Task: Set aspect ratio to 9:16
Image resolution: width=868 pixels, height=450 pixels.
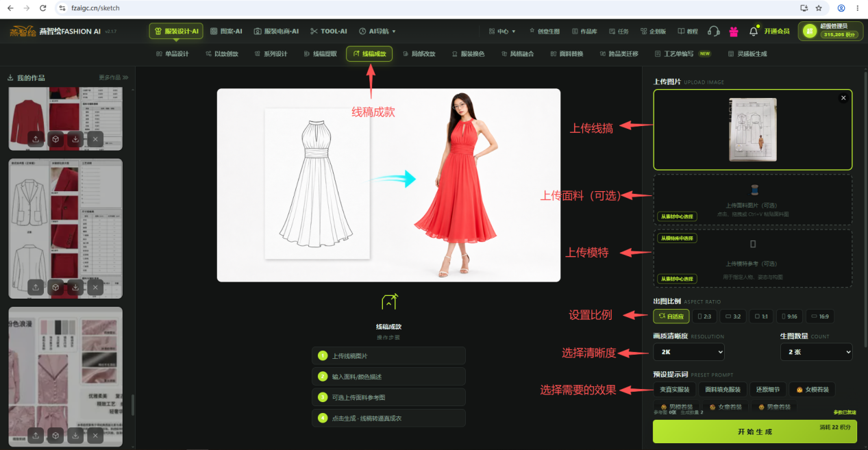Action: (789, 316)
